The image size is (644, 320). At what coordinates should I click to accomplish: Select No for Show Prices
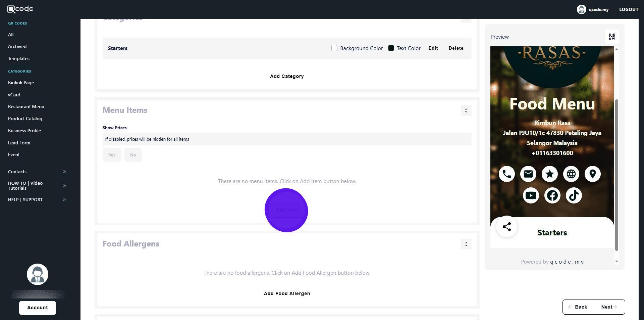pos(133,155)
